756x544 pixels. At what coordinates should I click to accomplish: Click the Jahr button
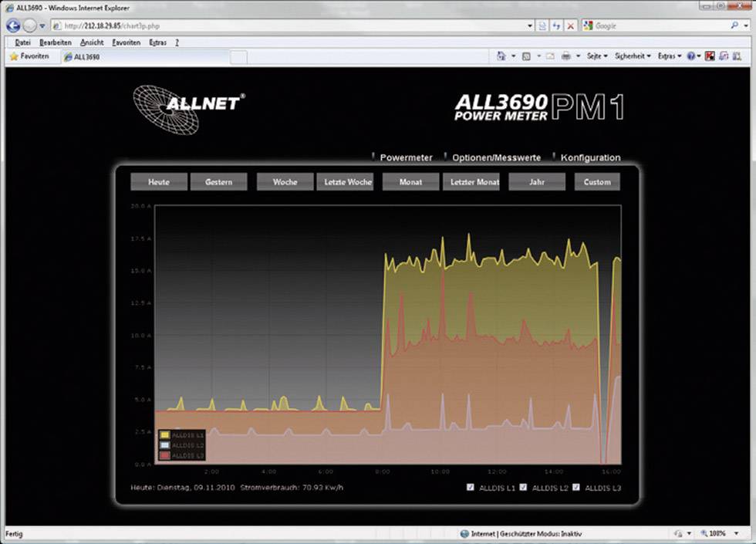[537, 182]
